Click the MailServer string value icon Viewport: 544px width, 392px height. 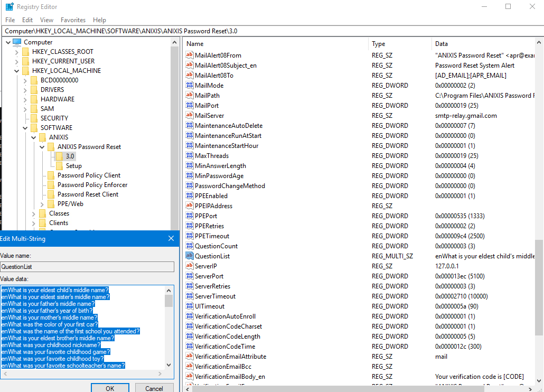point(190,116)
